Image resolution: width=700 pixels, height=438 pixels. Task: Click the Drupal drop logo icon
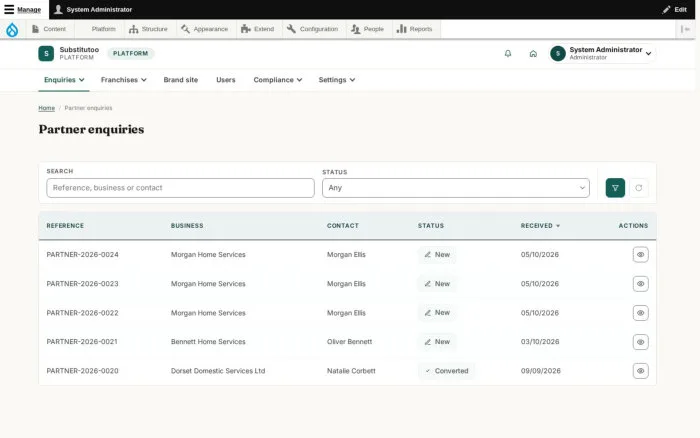point(12,29)
